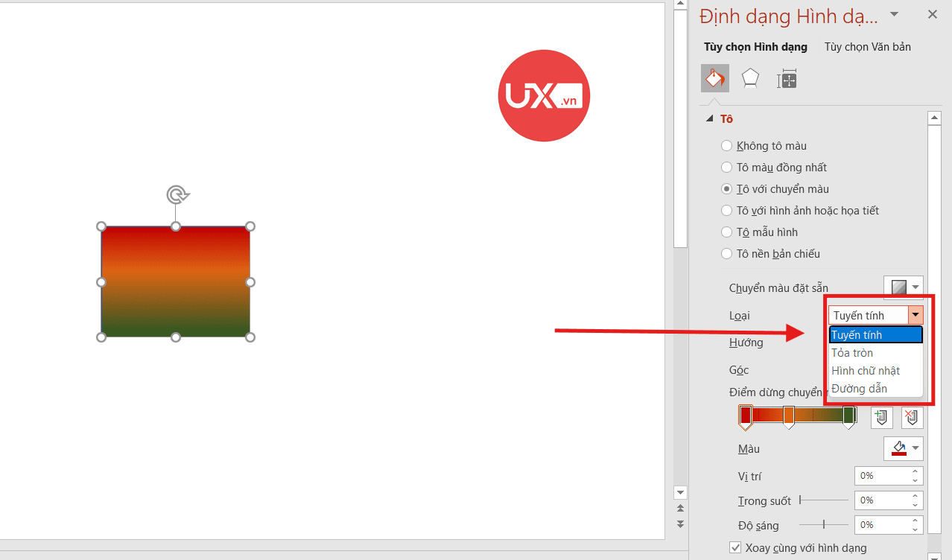The width and height of the screenshot is (952, 560).
Task: Select the Không tô màu radio option
Action: [x=727, y=146]
